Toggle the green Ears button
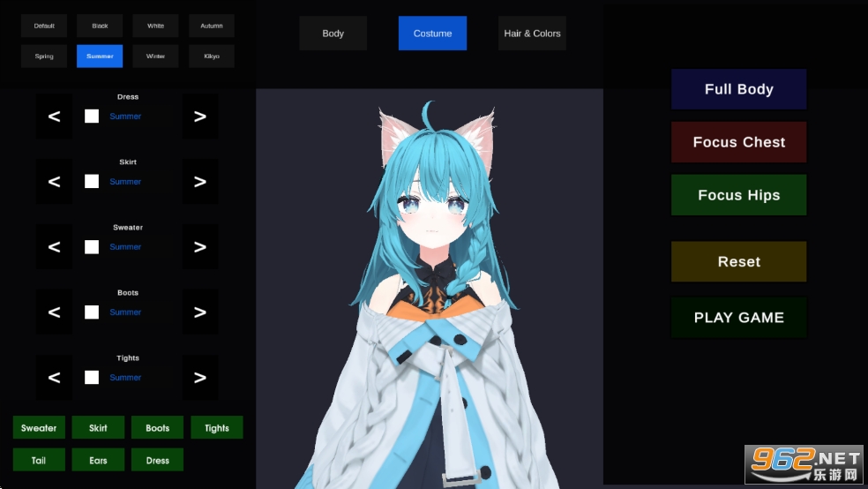868x489 pixels. tap(98, 460)
